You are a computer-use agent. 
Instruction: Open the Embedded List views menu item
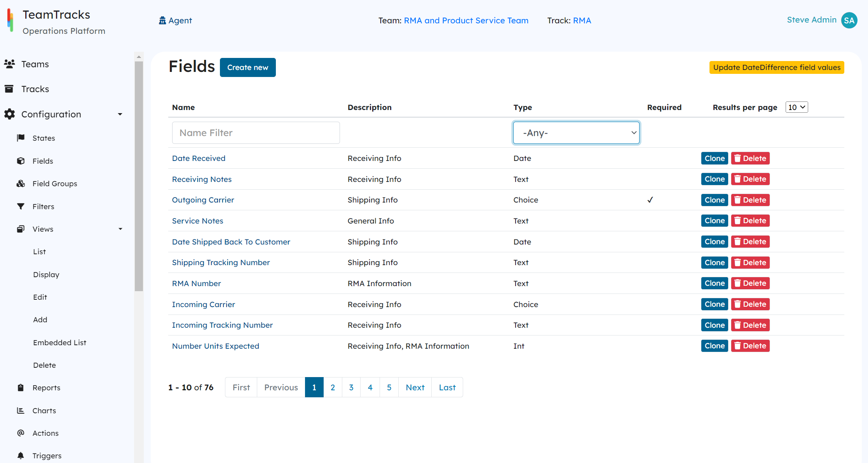[59, 342]
